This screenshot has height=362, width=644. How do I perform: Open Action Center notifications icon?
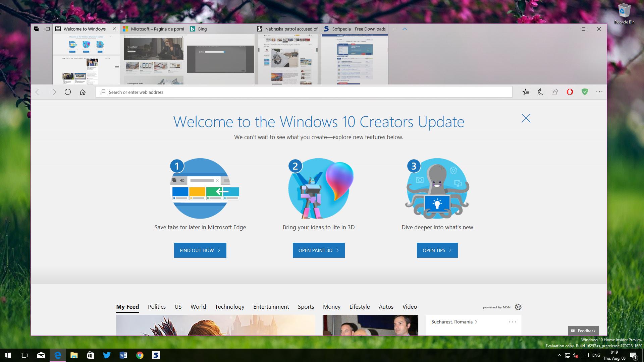coord(633,355)
